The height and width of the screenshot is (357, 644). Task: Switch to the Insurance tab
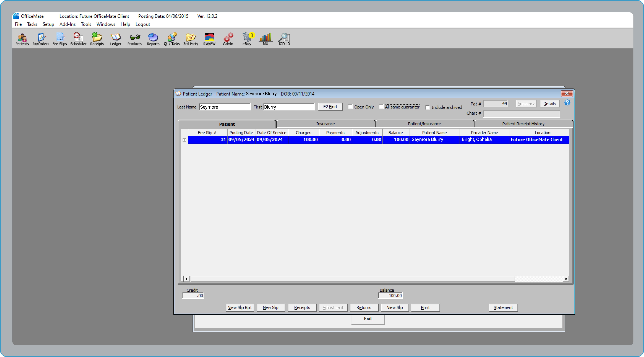(x=325, y=124)
